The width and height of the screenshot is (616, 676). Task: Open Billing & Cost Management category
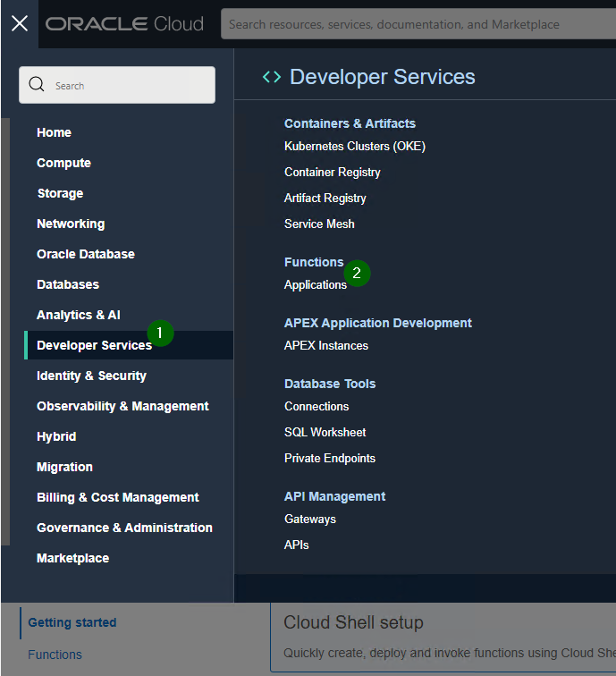pos(118,497)
